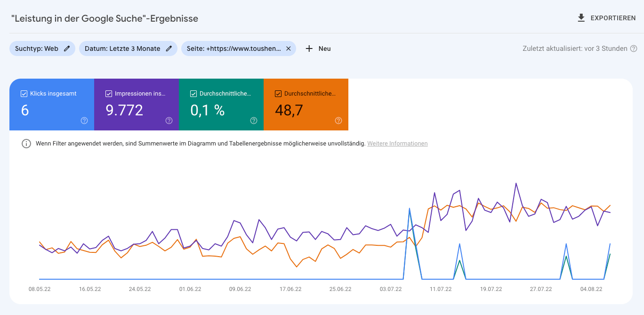The height and width of the screenshot is (315, 644).
Task: Open the Suchtyp: Web filter chip
Action: point(37,48)
